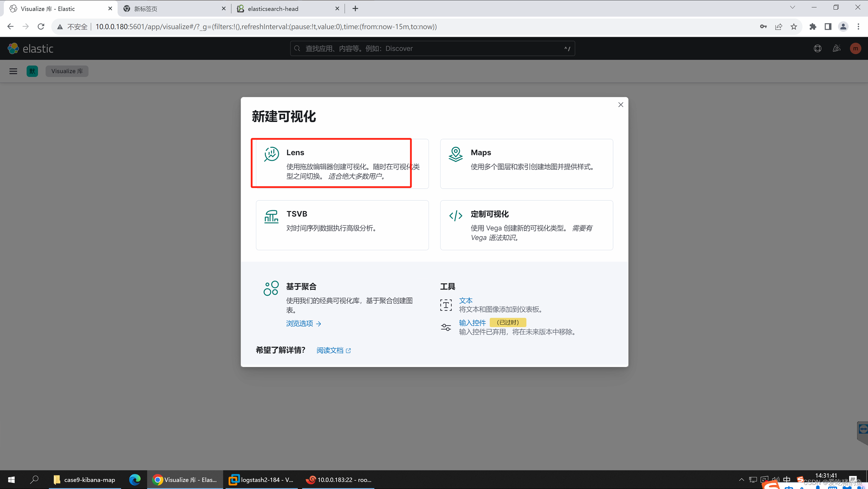Open the Chrome three-dot menu
The width and height of the screenshot is (868, 489).
click(x=858, y=27)
